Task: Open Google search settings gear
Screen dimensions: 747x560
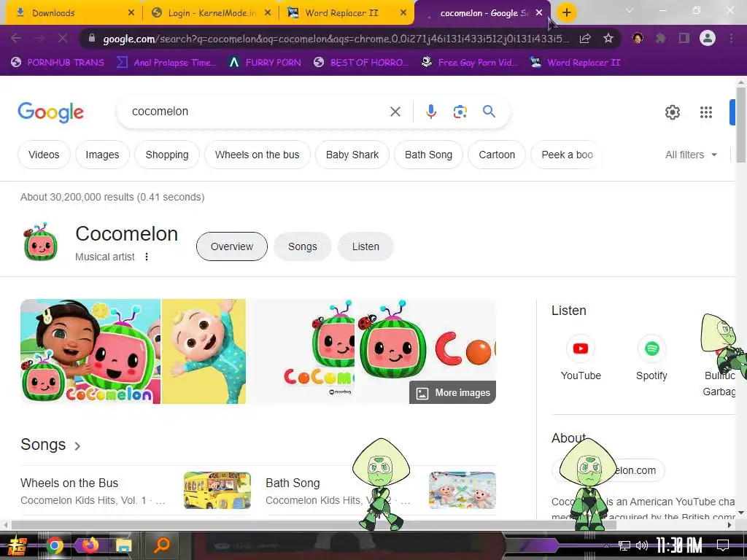Action: tap(672, 112)
